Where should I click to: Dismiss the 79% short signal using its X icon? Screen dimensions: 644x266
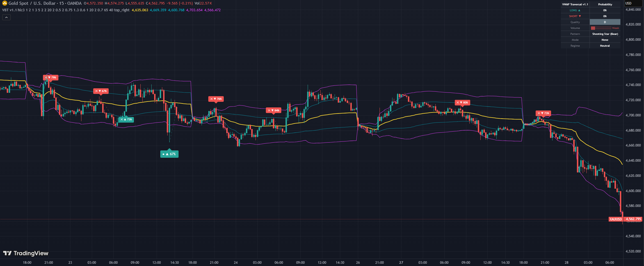point(46,77)
